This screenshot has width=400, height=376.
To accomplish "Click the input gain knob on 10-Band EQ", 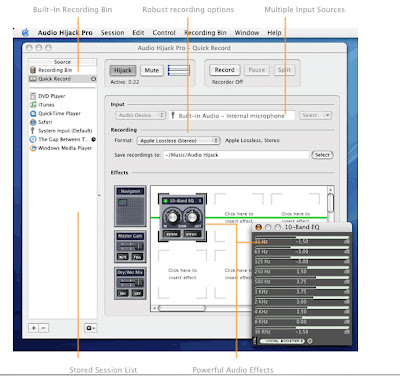I will click(x=172, y=217).
